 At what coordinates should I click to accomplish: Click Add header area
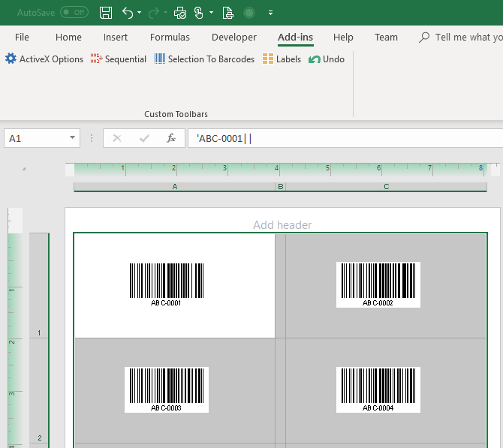point(282,225)
